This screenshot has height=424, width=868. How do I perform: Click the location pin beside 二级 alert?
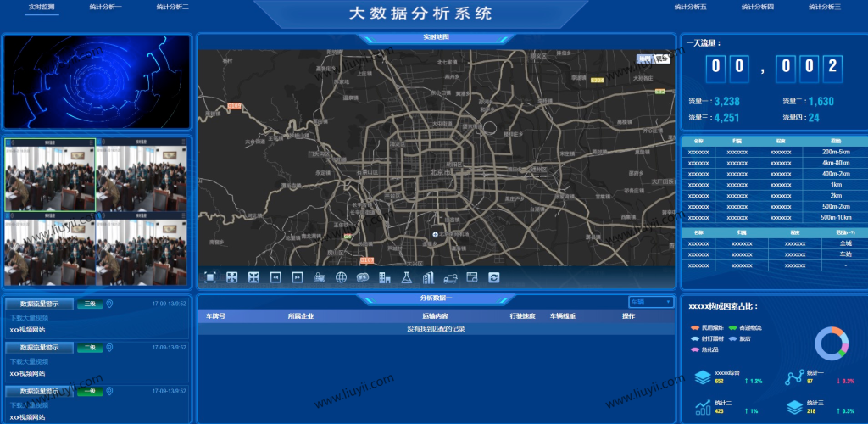(x=109, y=348)
